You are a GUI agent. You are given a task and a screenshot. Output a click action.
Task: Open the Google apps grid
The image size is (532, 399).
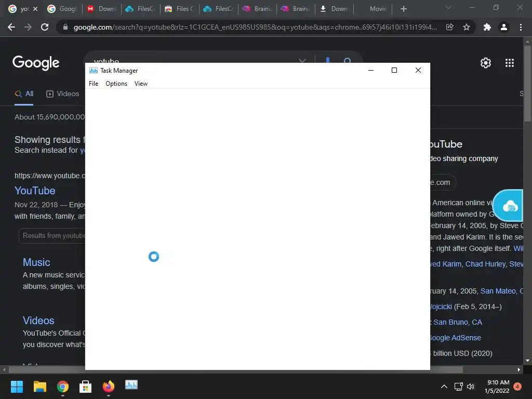coord(510,63)
